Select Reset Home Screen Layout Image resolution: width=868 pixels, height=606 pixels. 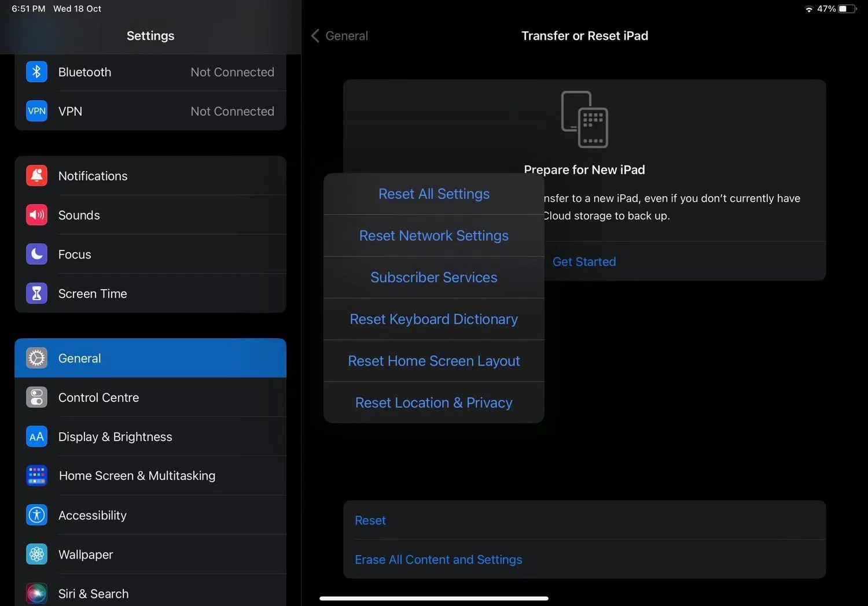(x=434, y=361)
